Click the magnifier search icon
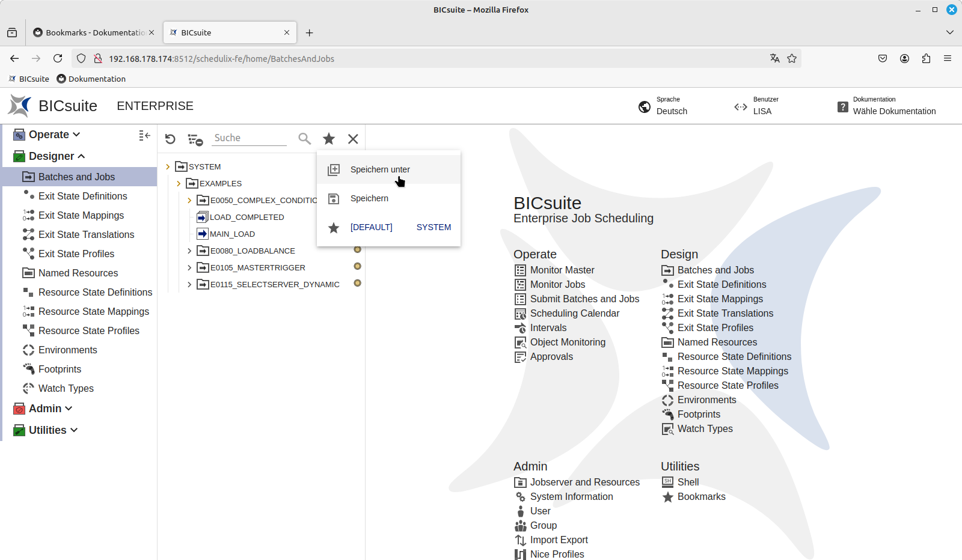This screenshot has height=560, width=962. (x=305, y=139)
